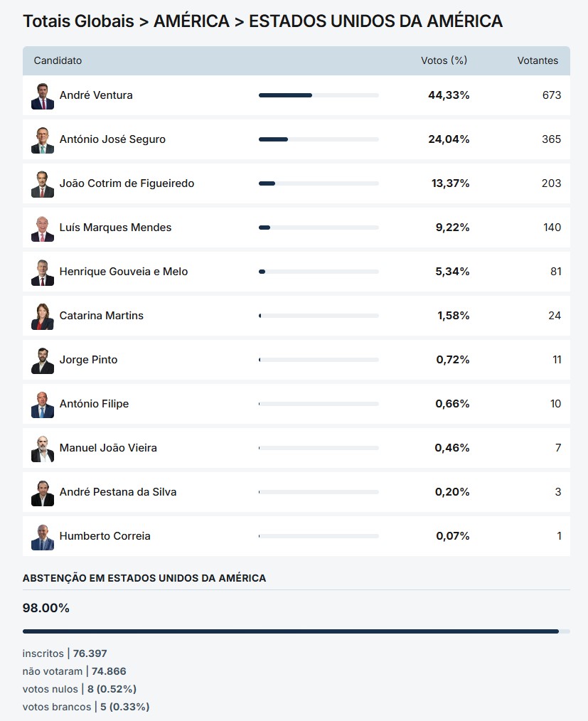Select João Cotrim de Figueiredo's photo
This screenshot has height=721, width=588.
point(43,184)
